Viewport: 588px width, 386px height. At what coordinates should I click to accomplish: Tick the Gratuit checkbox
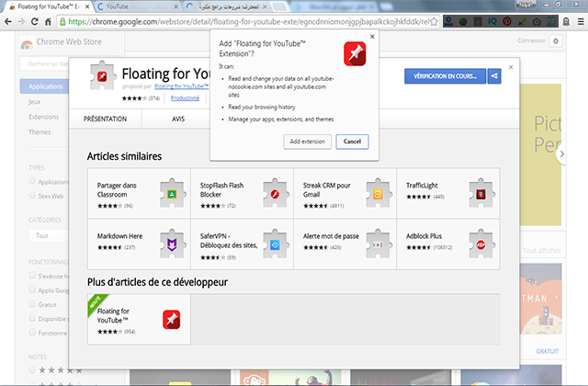[32, 304]
